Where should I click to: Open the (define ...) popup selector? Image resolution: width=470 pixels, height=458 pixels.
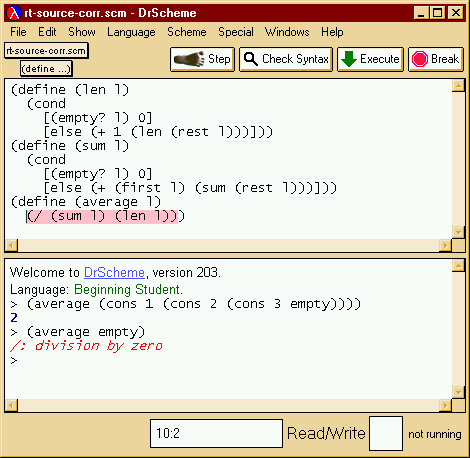(x=46, y=69)
